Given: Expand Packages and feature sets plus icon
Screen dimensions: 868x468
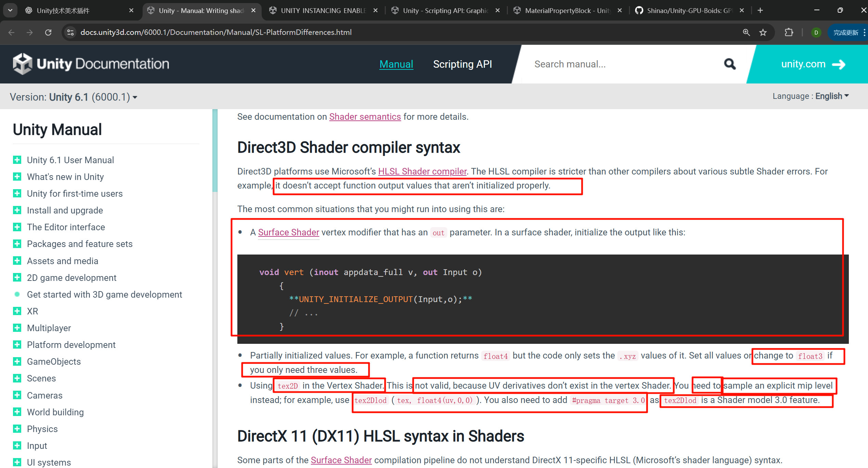Looking at the screenshot, I should pyautogui.click(x=17, y=244).
